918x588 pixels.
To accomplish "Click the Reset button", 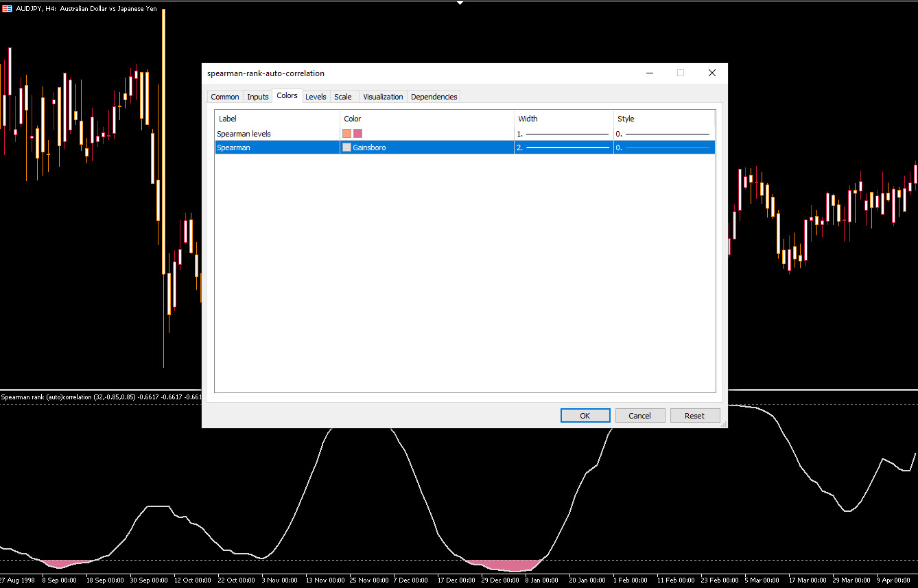I will pos(694,416).
